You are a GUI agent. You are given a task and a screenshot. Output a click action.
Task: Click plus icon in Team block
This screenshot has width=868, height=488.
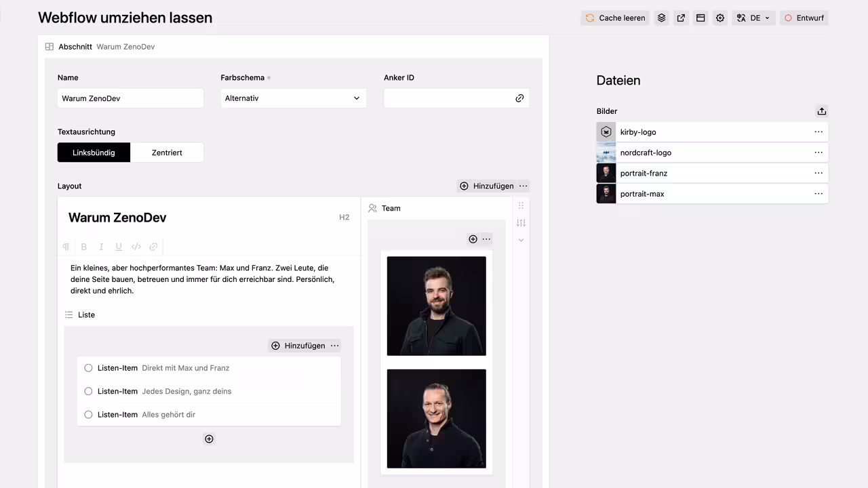coord(473,239)
